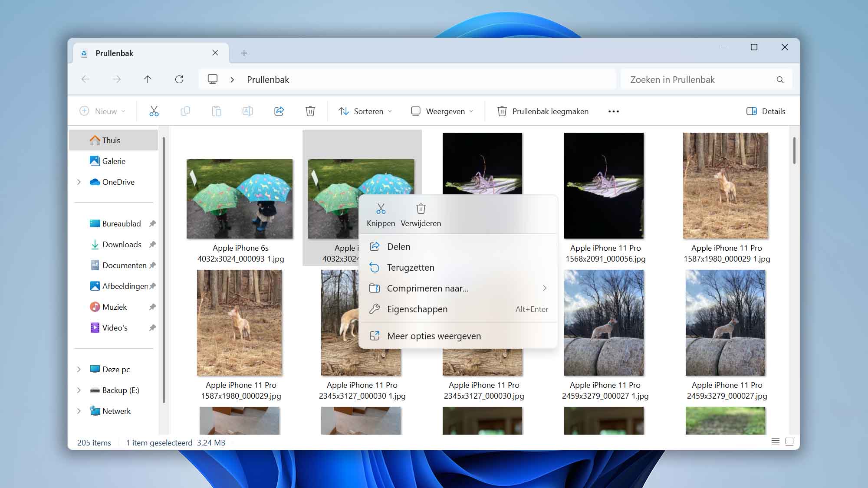Switch to details list view icon in status bar

coord(776,442)
